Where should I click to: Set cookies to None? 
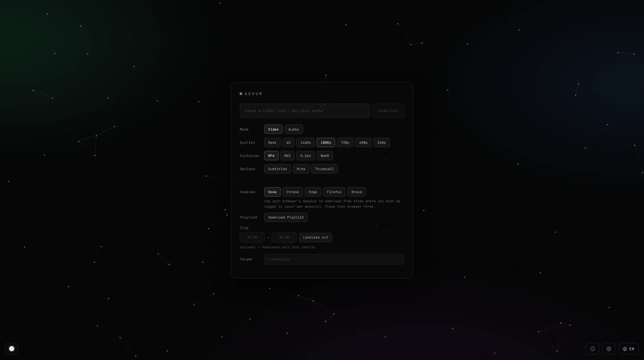point(272,192)
